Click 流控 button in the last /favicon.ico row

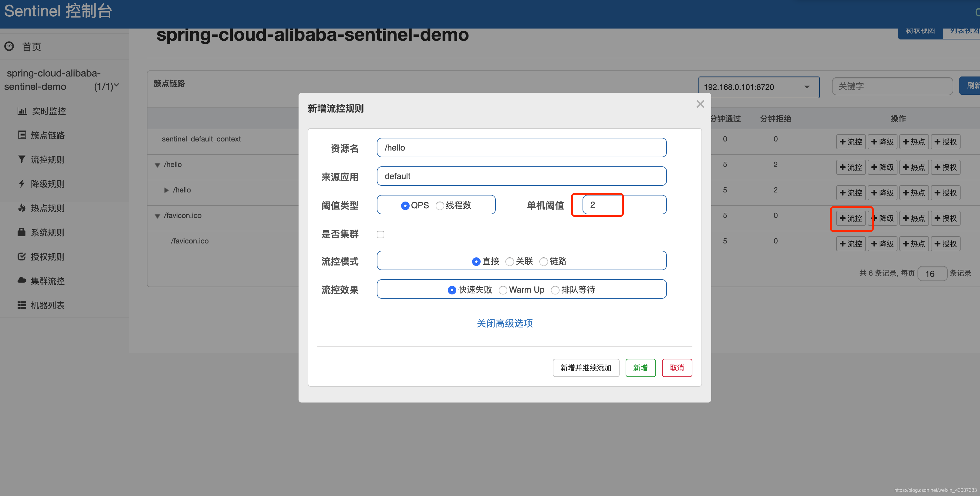pyautogui.click(x=851, y=244)
